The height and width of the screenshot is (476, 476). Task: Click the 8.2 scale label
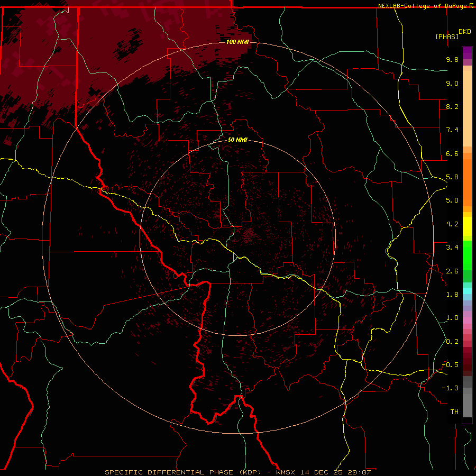452,106
